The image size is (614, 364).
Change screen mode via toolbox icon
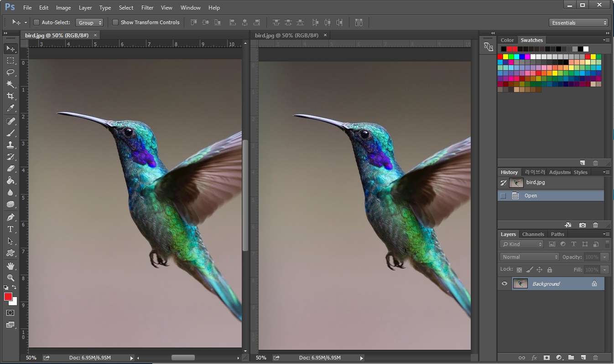[10, 325]
